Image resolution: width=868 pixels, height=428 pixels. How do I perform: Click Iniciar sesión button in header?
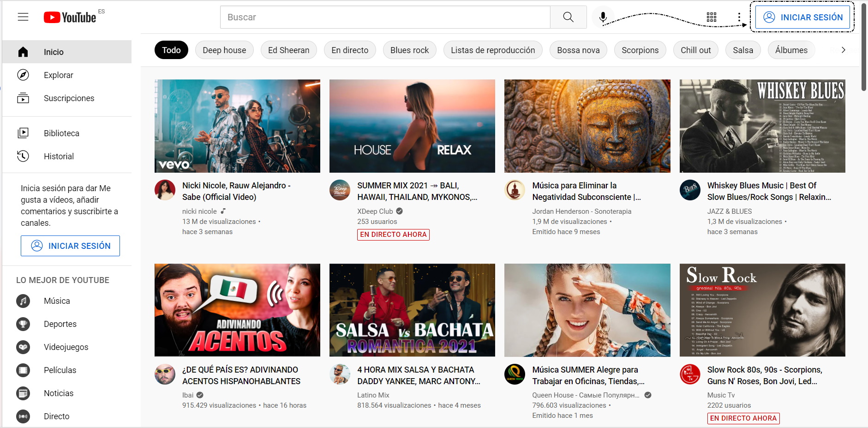tap(802, 17)
